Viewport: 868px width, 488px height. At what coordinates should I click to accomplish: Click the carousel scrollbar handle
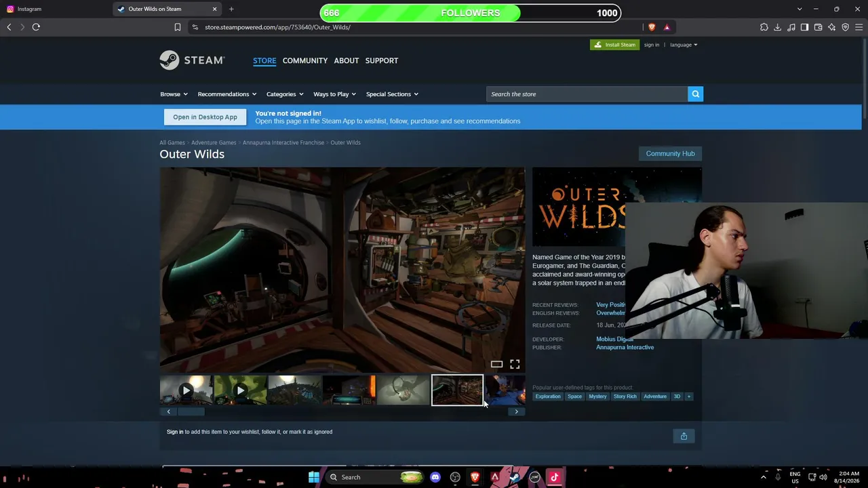[x=191, y=411]
